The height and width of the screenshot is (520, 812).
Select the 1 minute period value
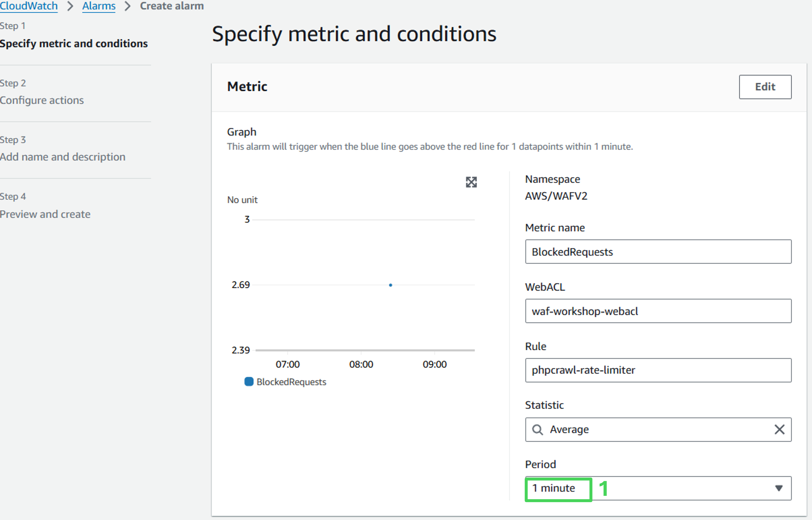pyautogui.click(x=554, y=488)
